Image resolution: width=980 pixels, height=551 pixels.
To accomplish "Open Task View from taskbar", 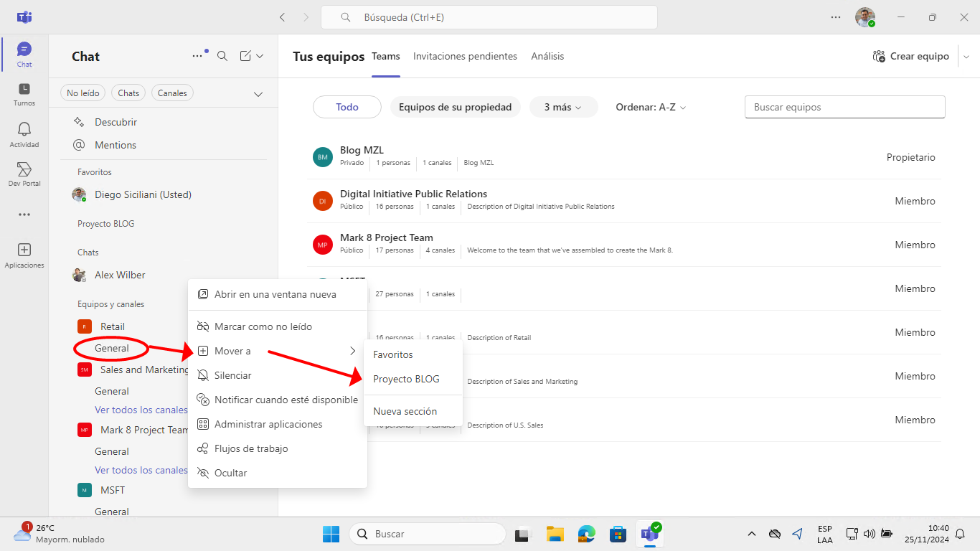I will (x=523, y=534).
